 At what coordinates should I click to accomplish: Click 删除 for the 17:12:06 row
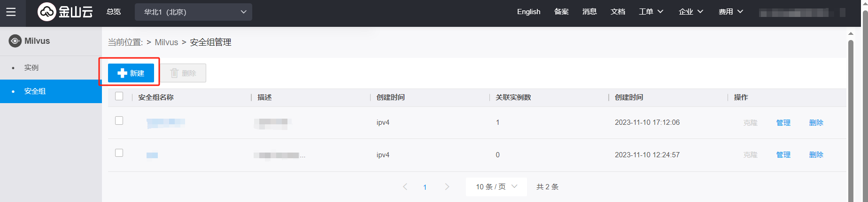coord(816,122)
